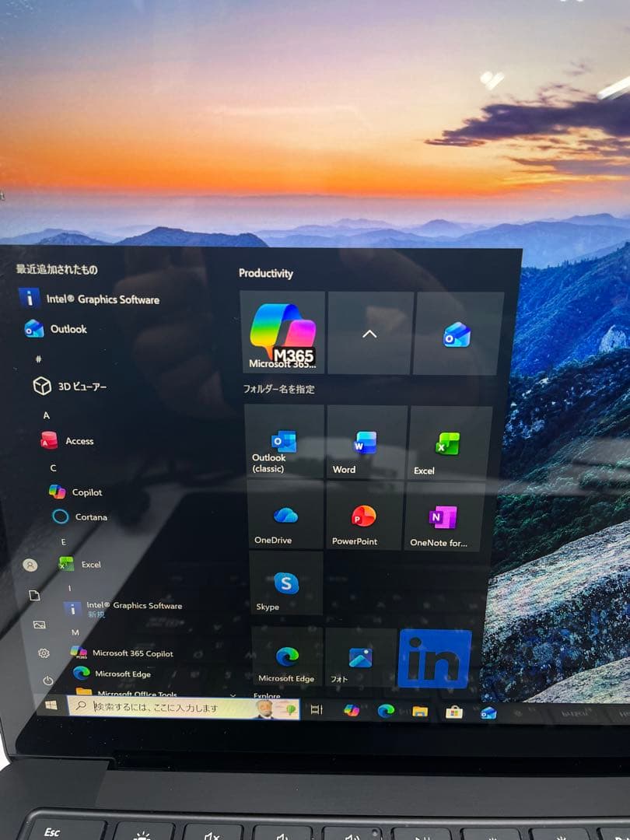Open the Excel tile in folder
The width and height of the screenshot is (630, 840).
(x=449, y=443)
